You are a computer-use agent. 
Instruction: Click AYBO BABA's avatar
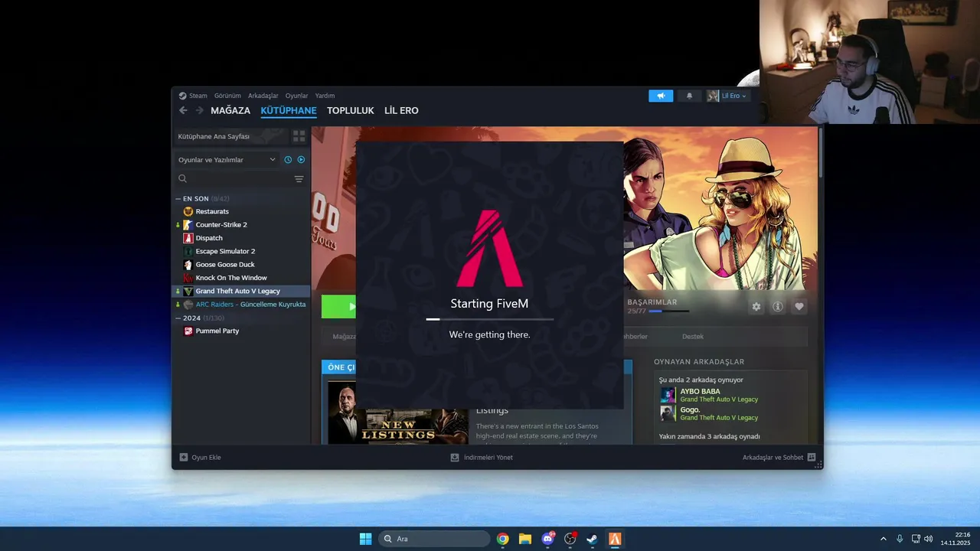[x=668, y=395]
